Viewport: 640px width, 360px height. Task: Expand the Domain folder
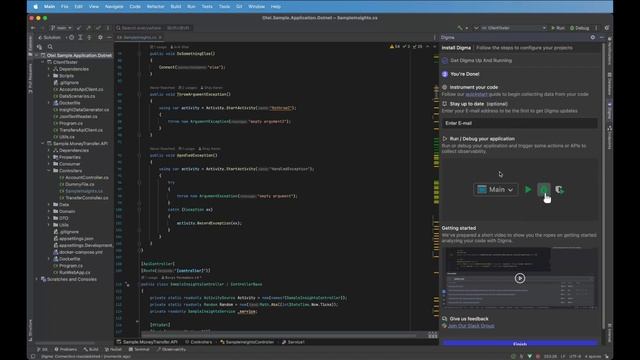coord(49,211)
